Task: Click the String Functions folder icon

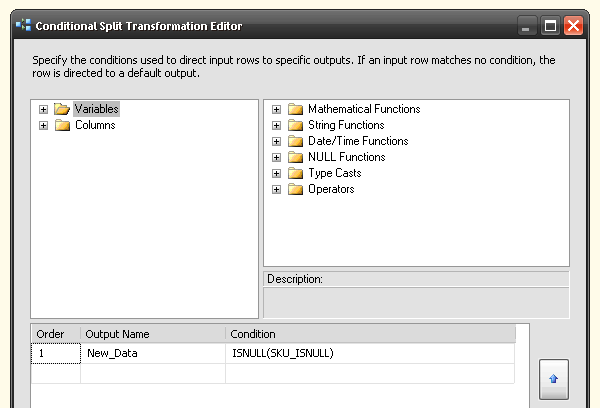Action: [x=295, y=125]
